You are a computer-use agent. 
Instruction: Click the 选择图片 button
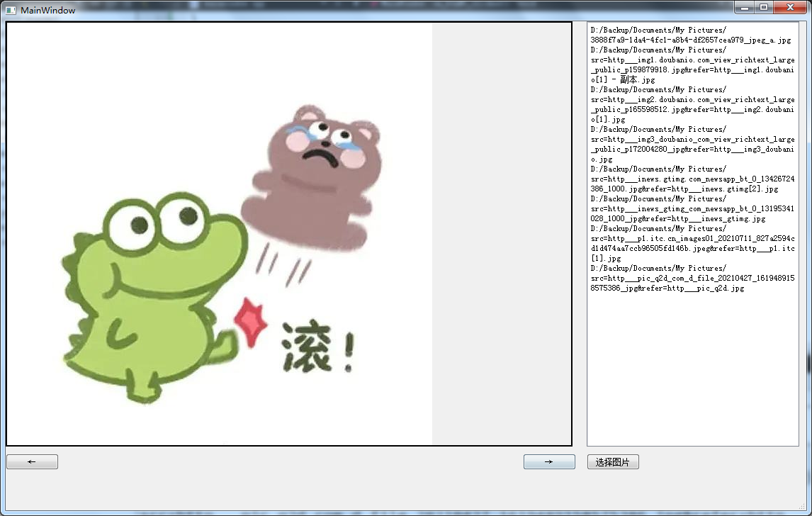click(613, 461)
